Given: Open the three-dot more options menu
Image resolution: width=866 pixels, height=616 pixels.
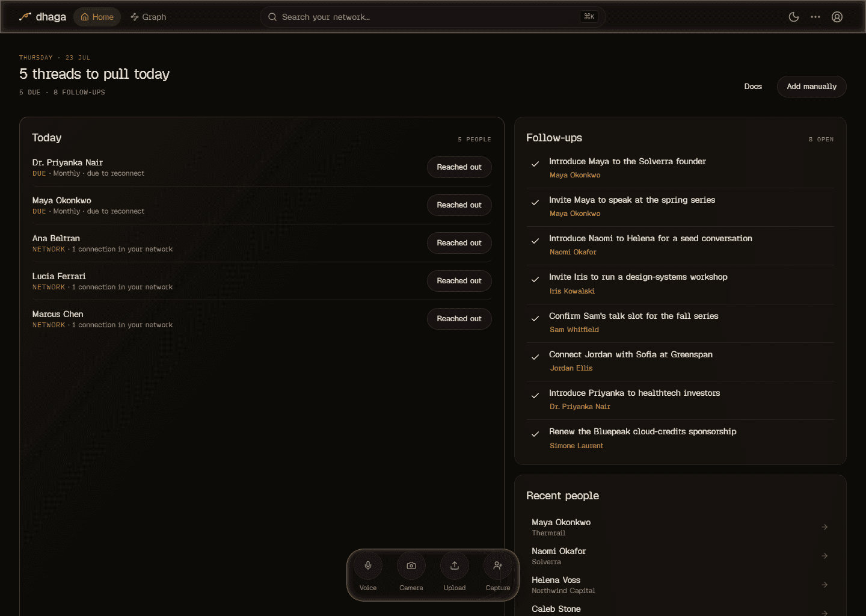Looking at the screenshot, I should point(815,17).
